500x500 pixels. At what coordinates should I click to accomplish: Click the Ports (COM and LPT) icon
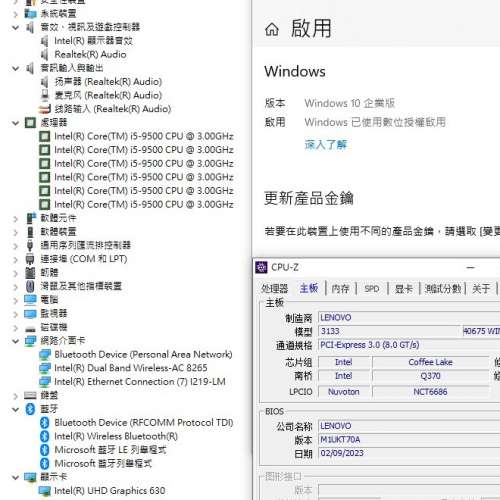(30, 259)
